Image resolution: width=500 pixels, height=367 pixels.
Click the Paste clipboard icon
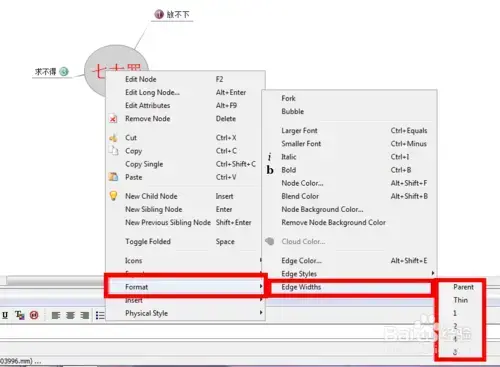pyautogui.click(x=113, y=177)
